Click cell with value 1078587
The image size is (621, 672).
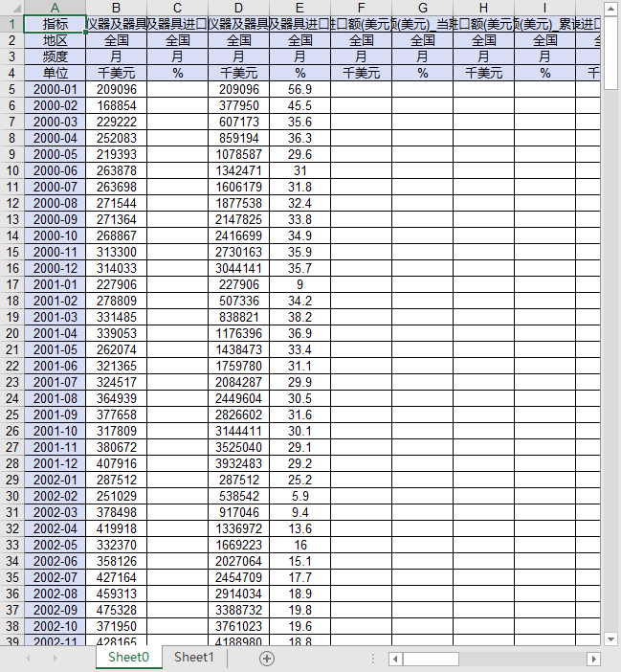click(x=239, y=155)
